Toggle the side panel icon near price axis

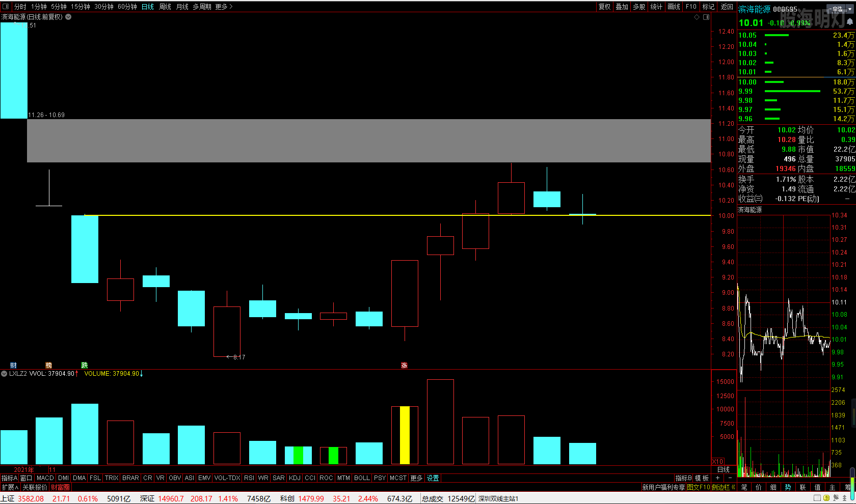coord(706,17)
